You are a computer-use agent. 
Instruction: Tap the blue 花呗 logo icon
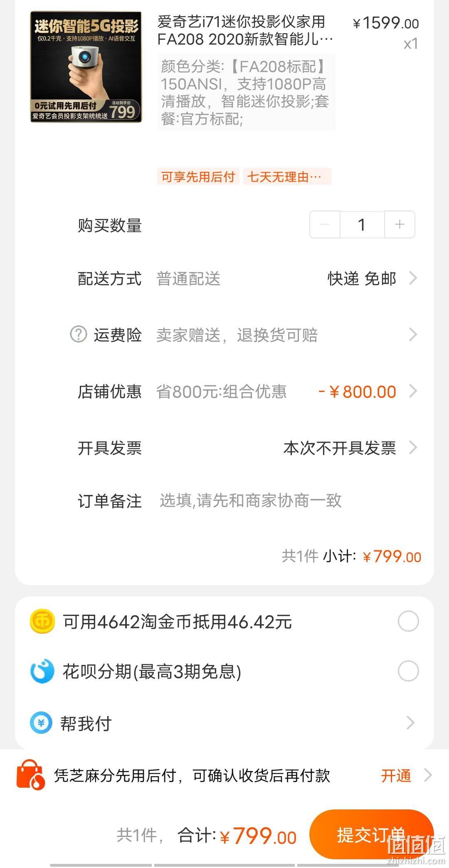[42, 671]
